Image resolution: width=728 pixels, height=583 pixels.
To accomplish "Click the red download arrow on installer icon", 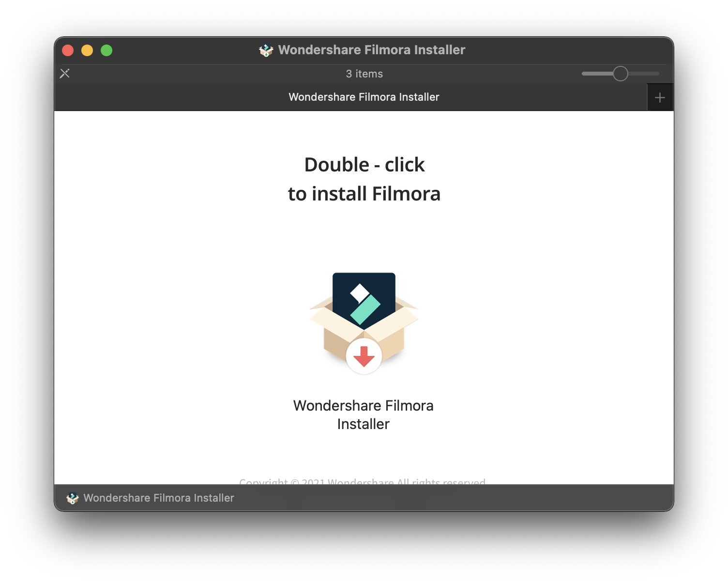I will point(364,356).
